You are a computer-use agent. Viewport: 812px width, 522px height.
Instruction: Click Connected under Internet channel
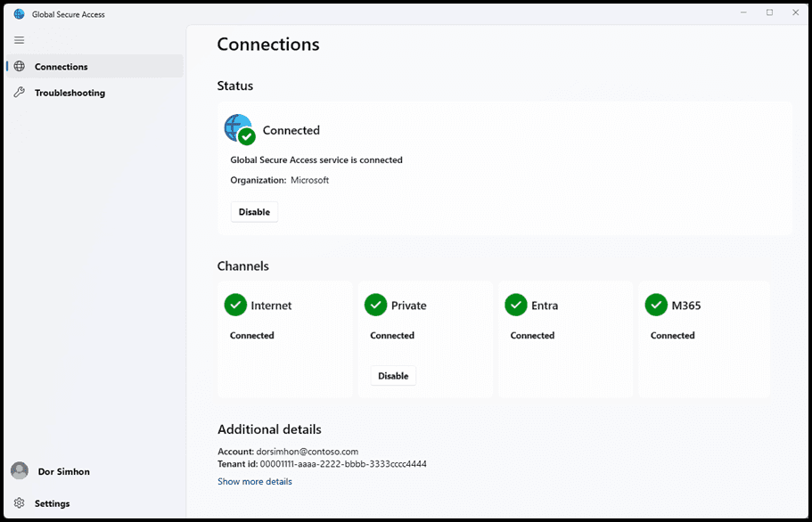(x=252, y=335)
